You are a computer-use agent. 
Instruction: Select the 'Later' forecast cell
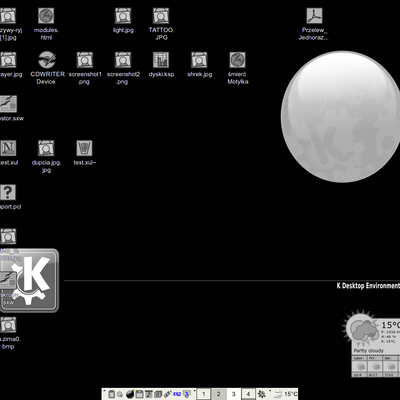pos(360,366)
